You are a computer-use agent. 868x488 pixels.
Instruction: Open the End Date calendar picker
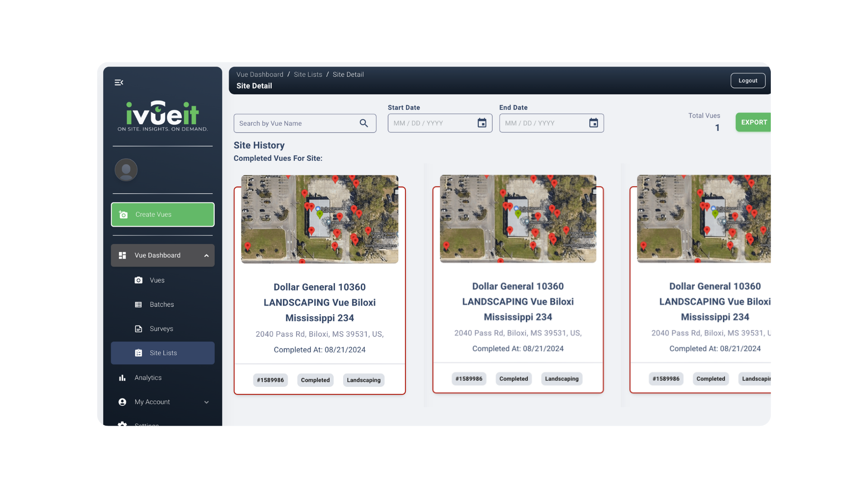point(594,123)
